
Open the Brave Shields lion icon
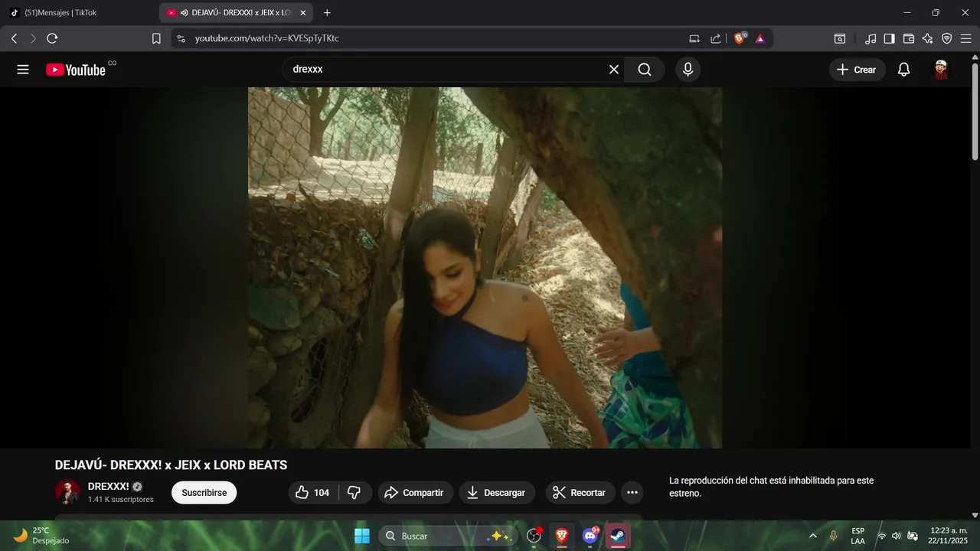tap(740, 38)
